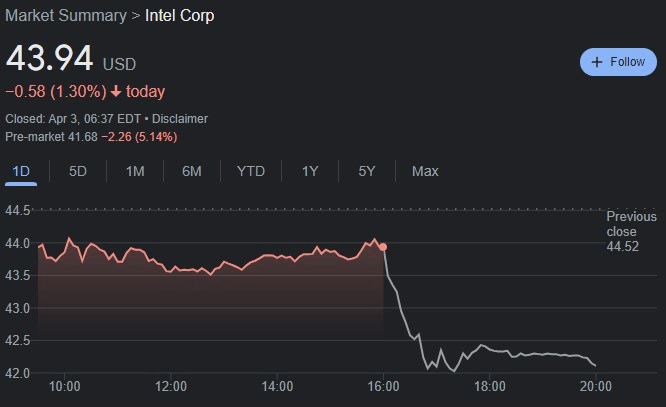Click the Previous close 44.52 label
666x407 pixels.
coord(631,231)
